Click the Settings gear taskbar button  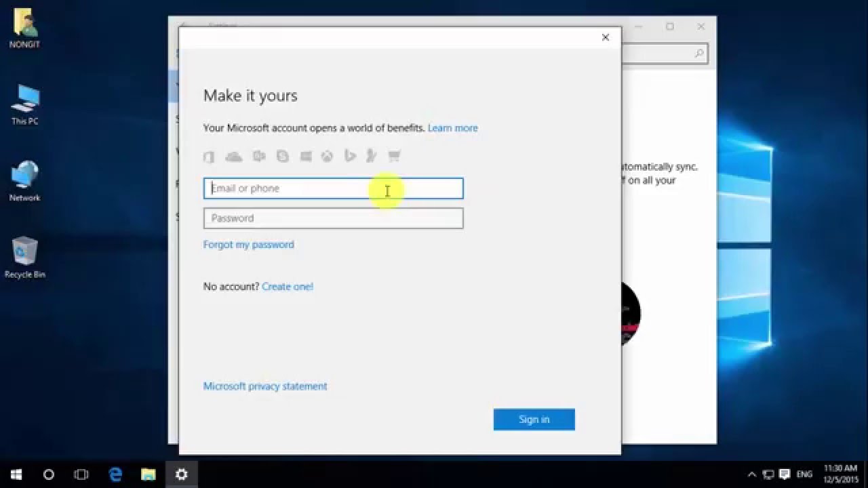[181, 474]
